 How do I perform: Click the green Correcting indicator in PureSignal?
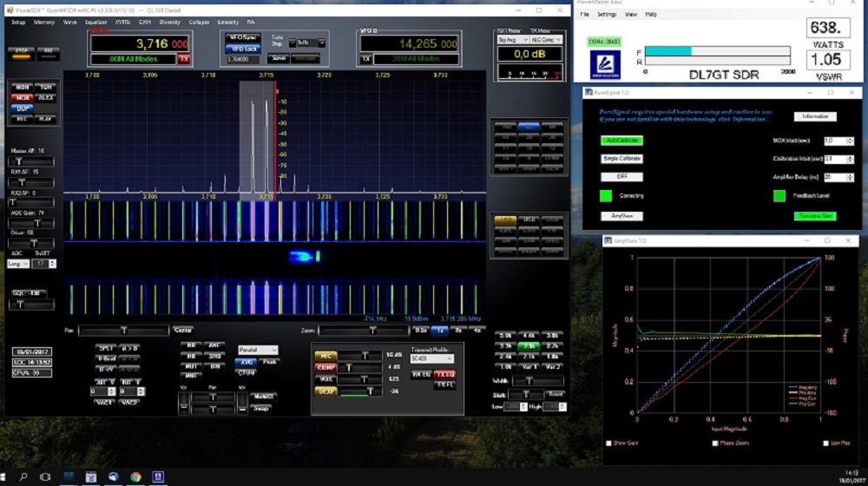point(606,195)
